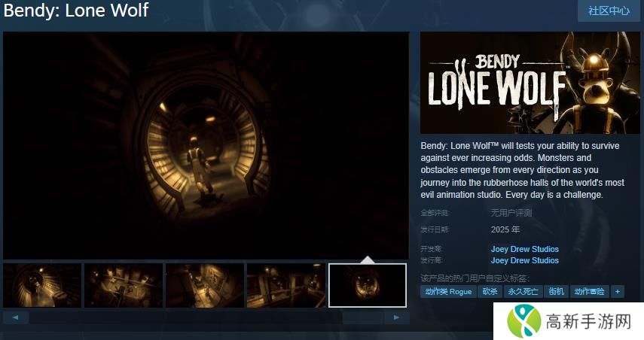644x340 pixels.
Task: Select the third screenshot thumbnail
Action: pos(205,285)
